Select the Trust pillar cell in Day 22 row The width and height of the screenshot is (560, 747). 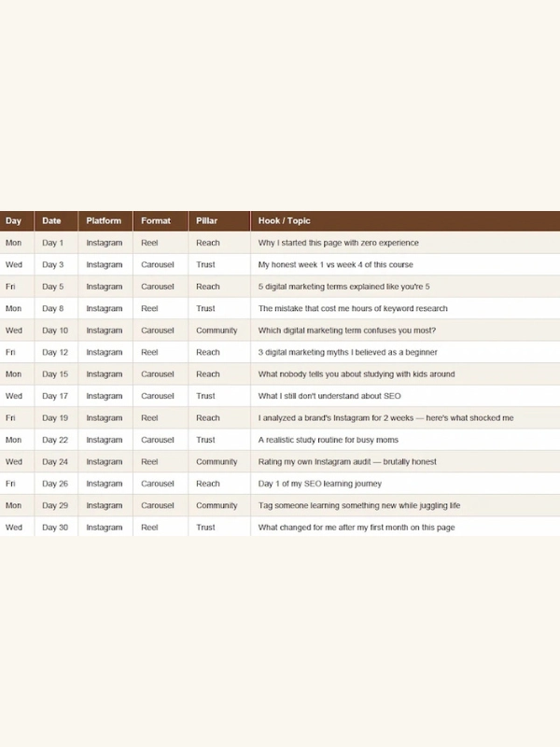[219, 440]
